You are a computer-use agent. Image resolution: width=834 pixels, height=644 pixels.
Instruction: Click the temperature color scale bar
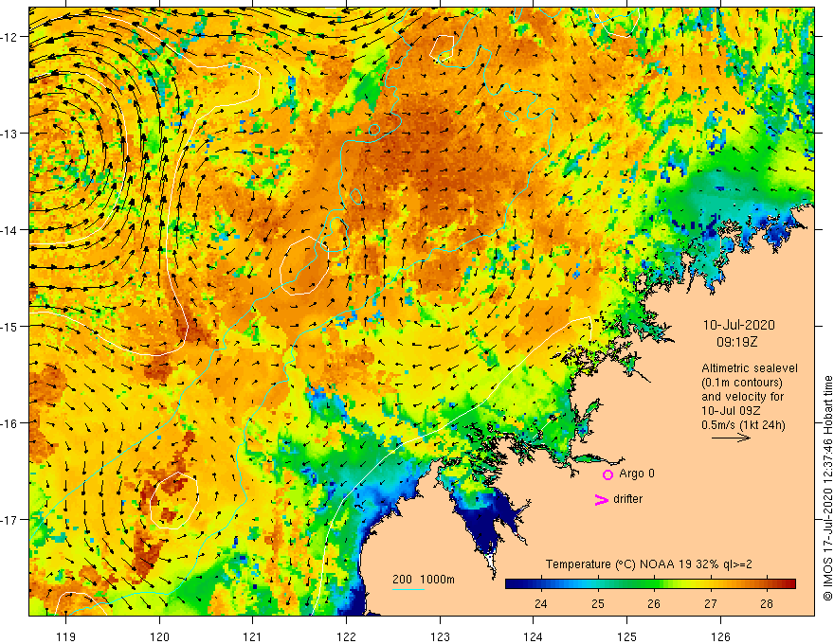coord(650,584)
